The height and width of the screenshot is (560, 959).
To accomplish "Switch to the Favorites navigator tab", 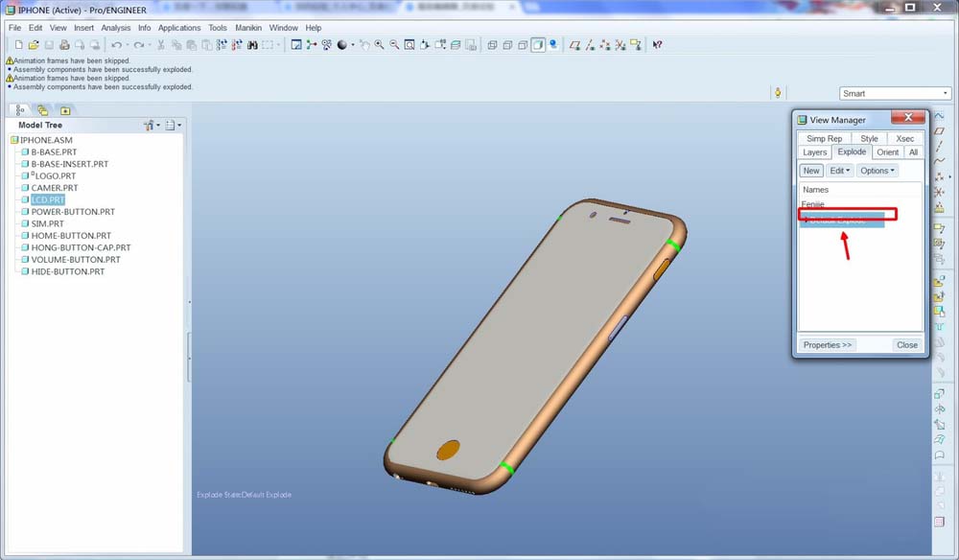I will [65, 110].
